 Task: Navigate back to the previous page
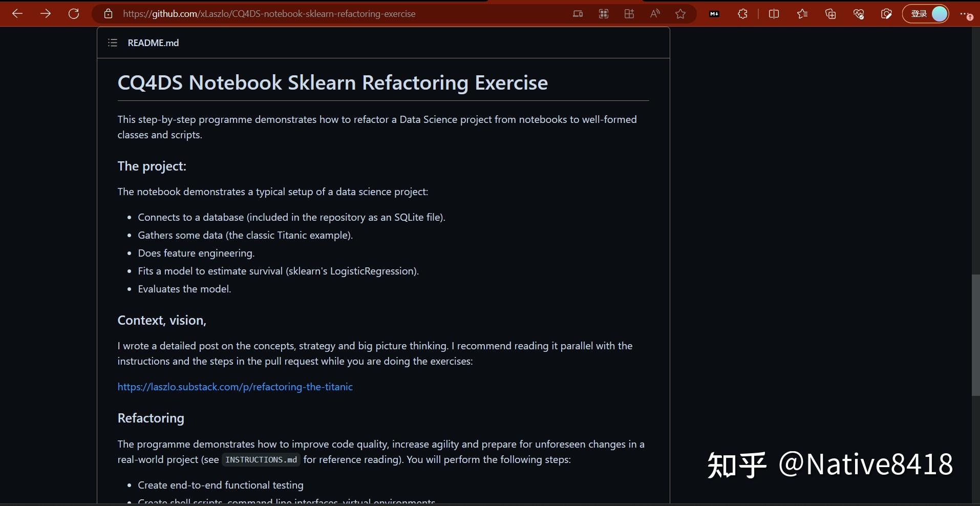click(x=18, y=14)
